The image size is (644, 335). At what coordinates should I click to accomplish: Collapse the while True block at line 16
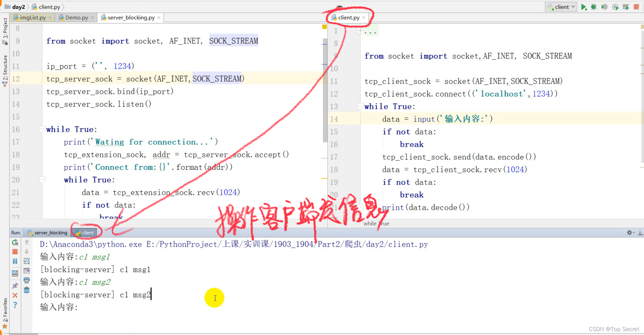[42, 129]
